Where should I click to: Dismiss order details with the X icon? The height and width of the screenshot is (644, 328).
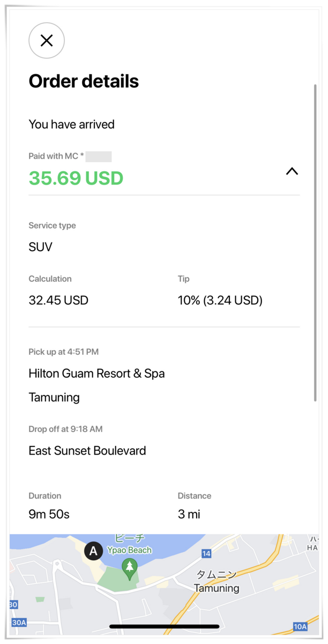click(47, 41)
